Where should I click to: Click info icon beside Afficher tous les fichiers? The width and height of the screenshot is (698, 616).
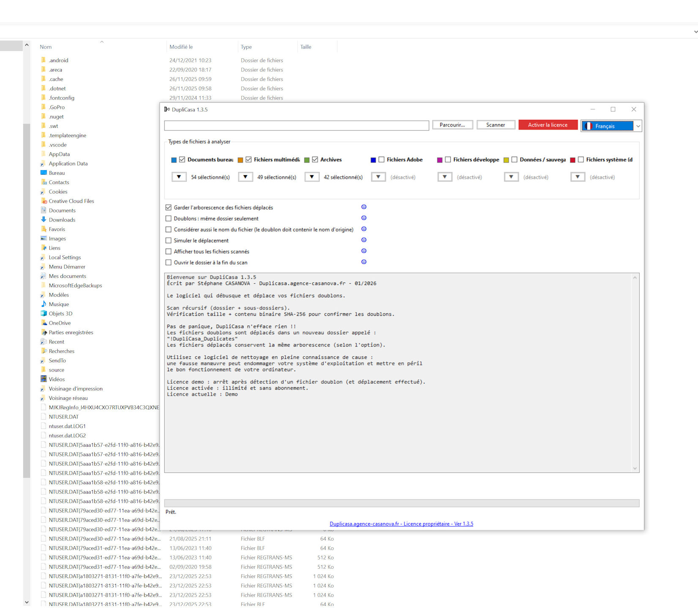(364, 251)
